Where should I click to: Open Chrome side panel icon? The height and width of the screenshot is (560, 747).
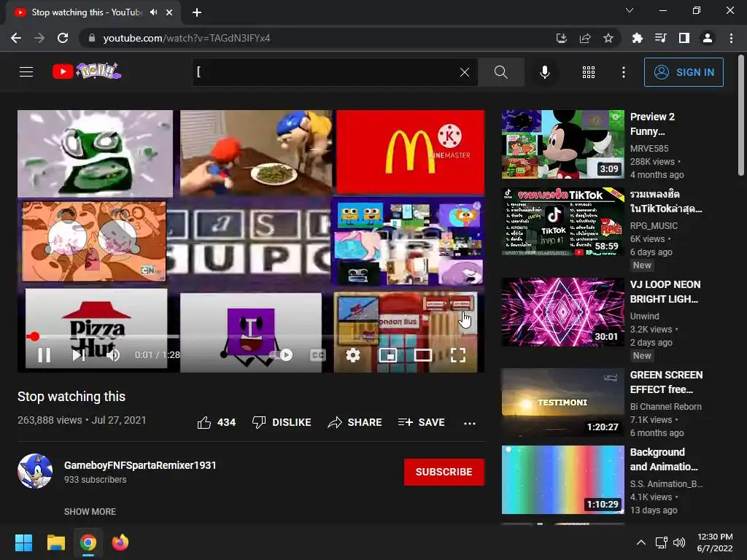(684, 38)
